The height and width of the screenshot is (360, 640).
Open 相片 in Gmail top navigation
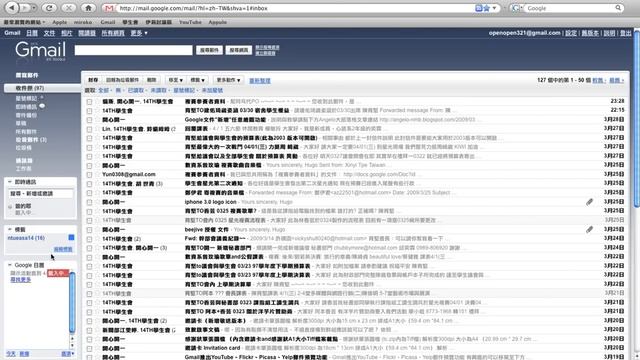tap(67, 33)
